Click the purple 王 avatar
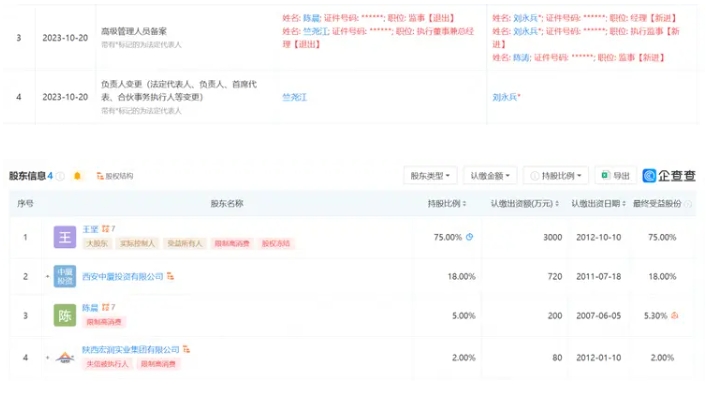Image resolution: width=707 pixels, height=399 pixels. [x=64, y=237]
